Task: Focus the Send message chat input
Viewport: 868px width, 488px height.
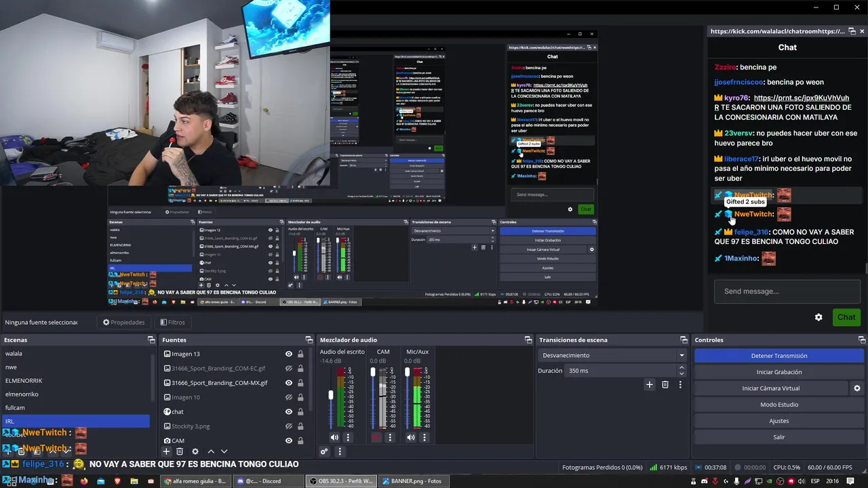Action: click(787, 291)
